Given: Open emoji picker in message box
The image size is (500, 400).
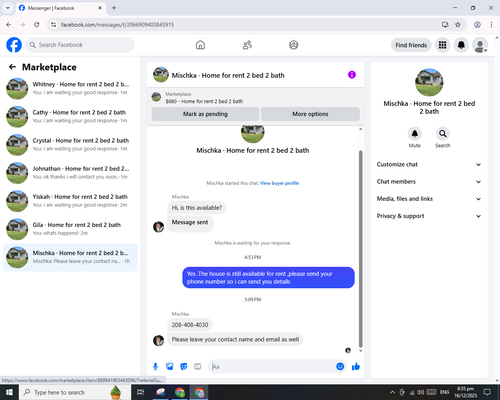Looking at the screenshot, I should point(340,366).
